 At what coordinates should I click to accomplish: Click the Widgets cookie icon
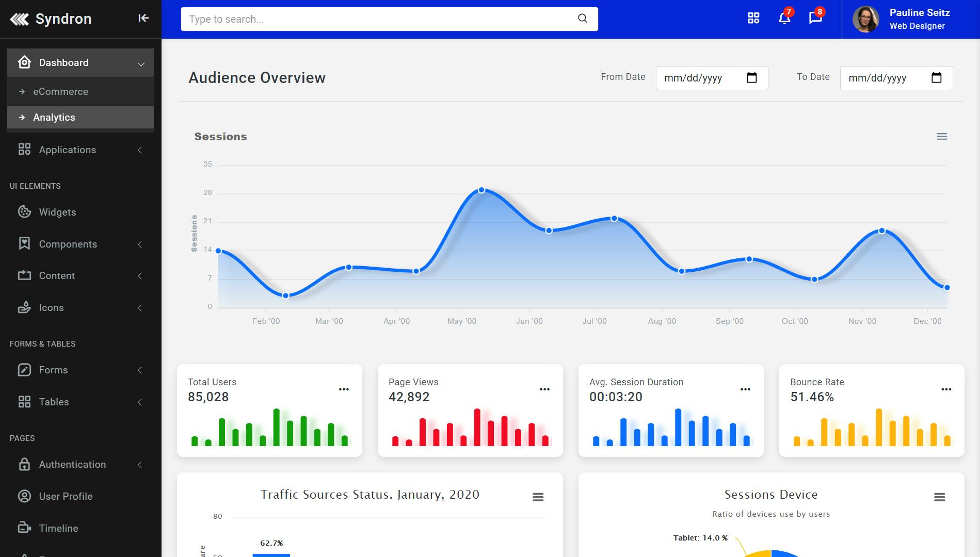tap(24, 212)
